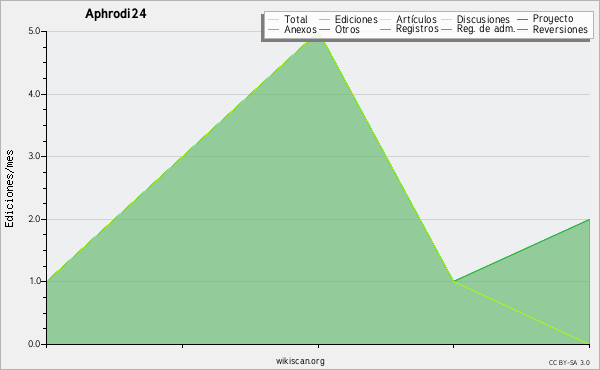Image resolution: width=600 pixels, height=370 pixels.
Task: Click the chart title Aphrodi24
Action: pos(116,14)
